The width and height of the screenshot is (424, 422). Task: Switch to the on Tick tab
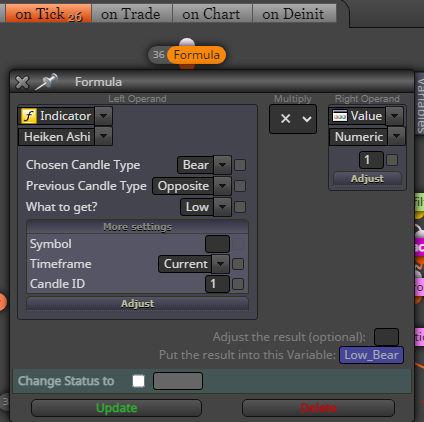(x=48, y=14)
